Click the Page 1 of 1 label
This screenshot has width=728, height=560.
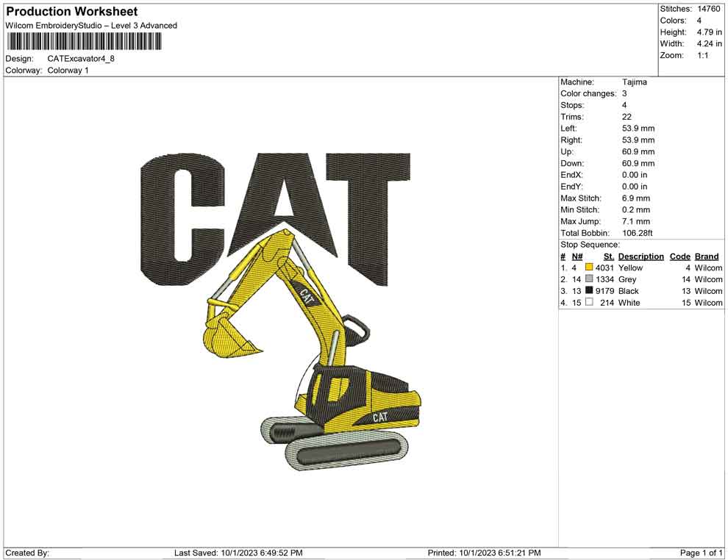(699, 552)
